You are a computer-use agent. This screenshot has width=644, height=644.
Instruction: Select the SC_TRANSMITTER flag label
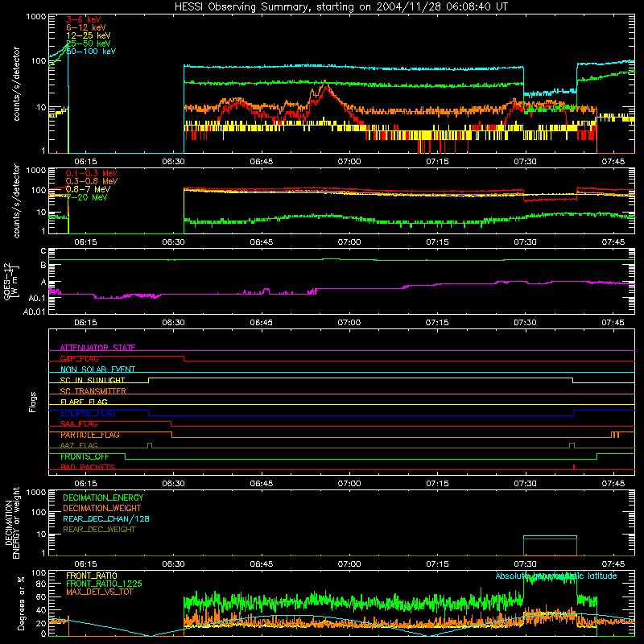(x=93, y=391)
